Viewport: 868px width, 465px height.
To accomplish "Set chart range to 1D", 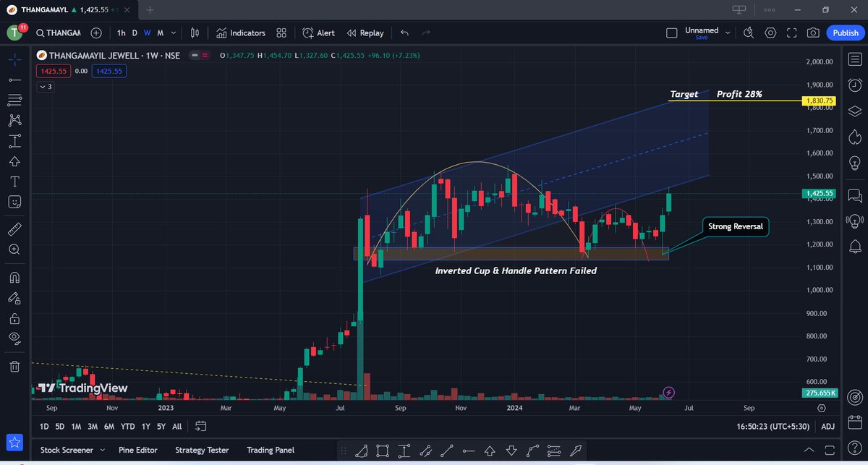I will click(44, 427).
